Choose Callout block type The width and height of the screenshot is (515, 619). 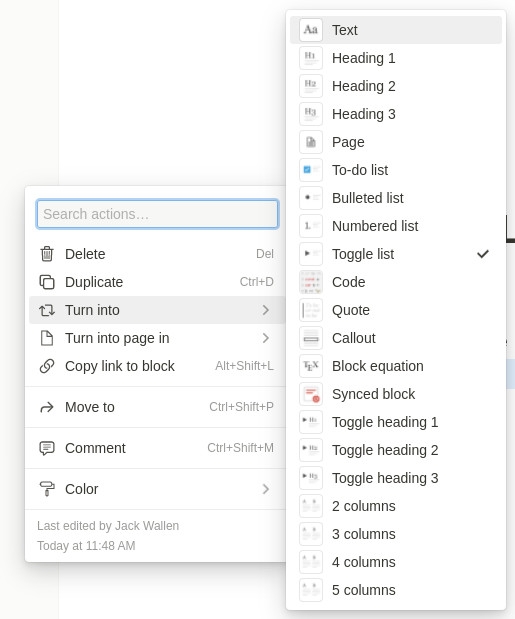396,338
